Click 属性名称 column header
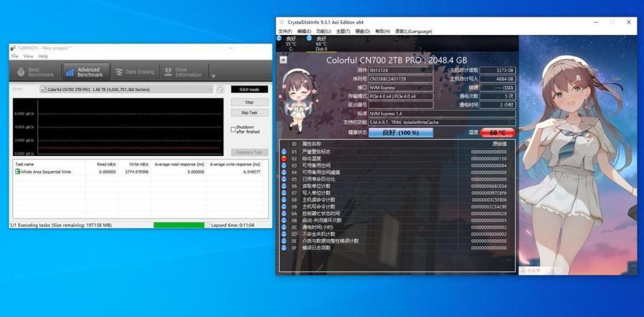 (312, 144)
